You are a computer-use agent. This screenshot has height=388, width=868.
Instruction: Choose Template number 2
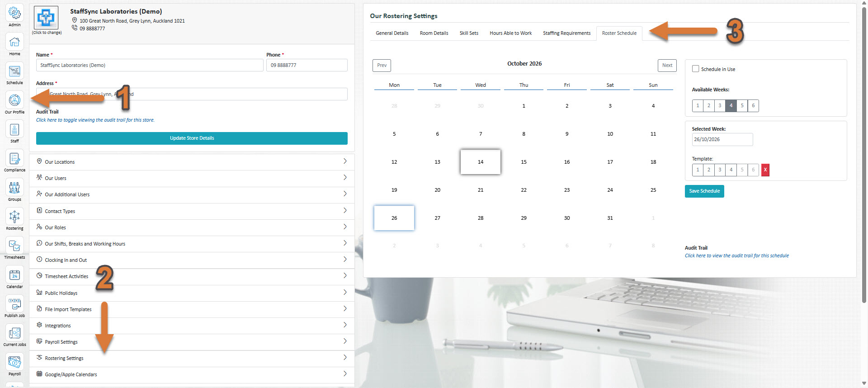709,170
